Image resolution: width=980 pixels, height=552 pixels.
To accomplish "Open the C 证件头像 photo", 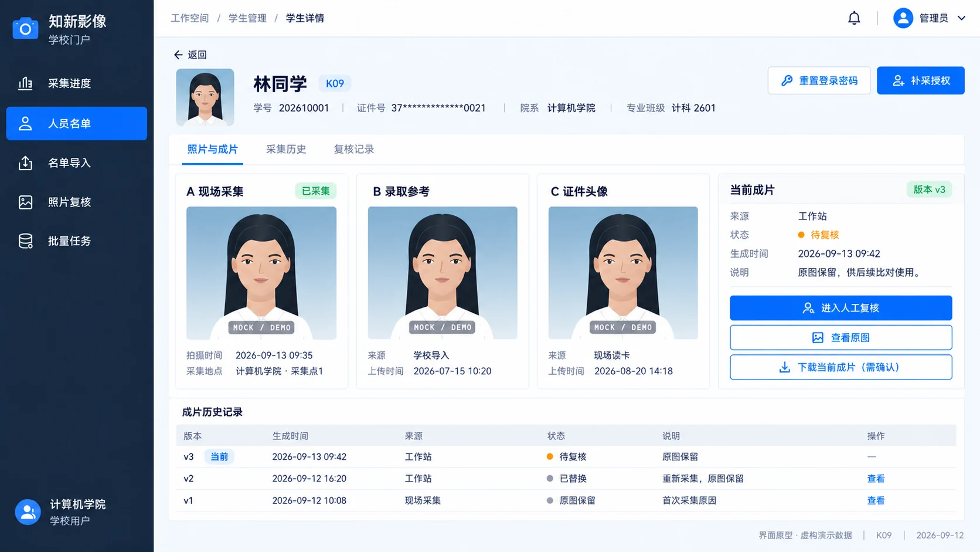I will (x=623, y=273).
